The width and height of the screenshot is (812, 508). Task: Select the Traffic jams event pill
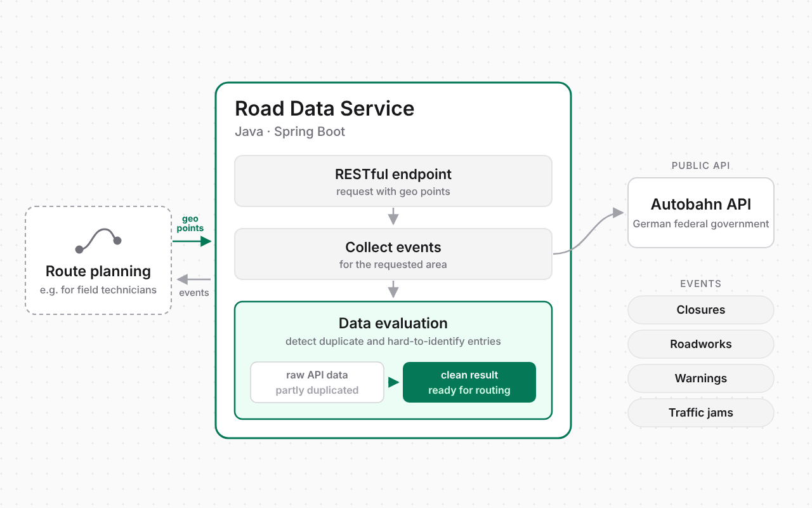pos(701,413)
